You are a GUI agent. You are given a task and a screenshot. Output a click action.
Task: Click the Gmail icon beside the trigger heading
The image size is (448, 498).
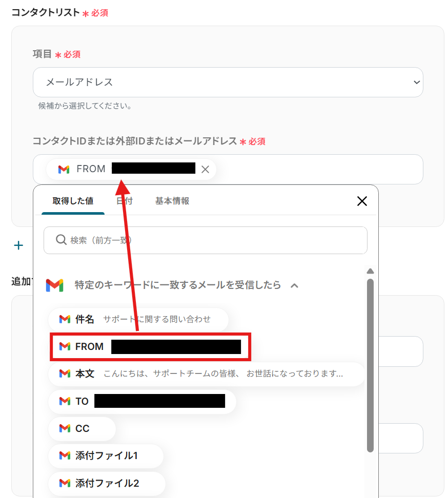[x=54, y=285]
